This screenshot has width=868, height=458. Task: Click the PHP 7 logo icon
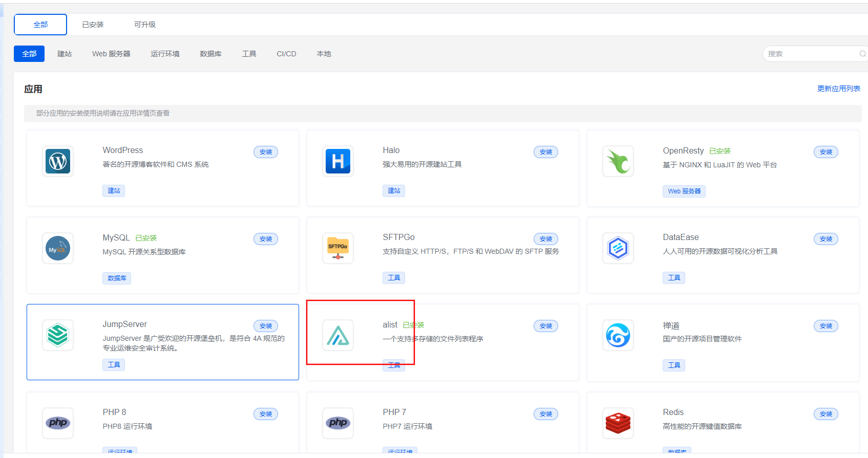tap(338, 423)
